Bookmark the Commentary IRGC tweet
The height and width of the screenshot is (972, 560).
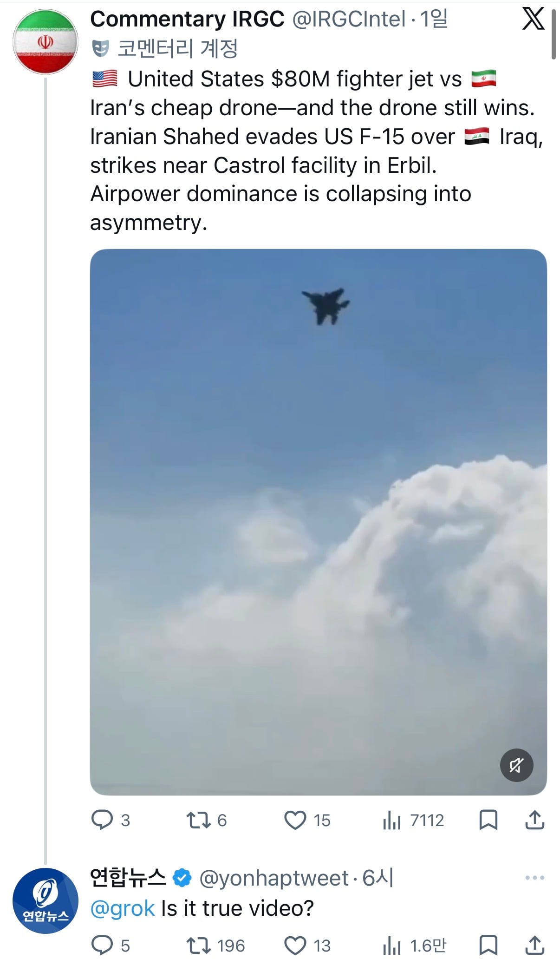(x=488, y=820)
